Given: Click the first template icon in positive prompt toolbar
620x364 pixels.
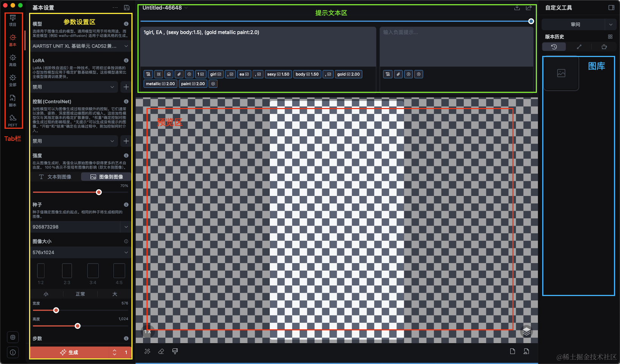Looking at the screenshot, I should [x=148, y=74].
